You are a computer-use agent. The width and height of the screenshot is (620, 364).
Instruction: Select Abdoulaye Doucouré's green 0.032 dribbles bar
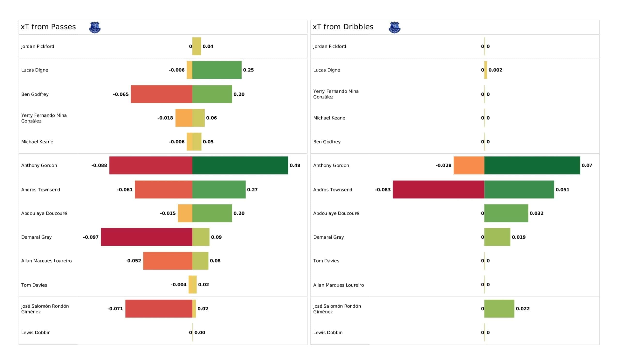(x=506, y=213)
